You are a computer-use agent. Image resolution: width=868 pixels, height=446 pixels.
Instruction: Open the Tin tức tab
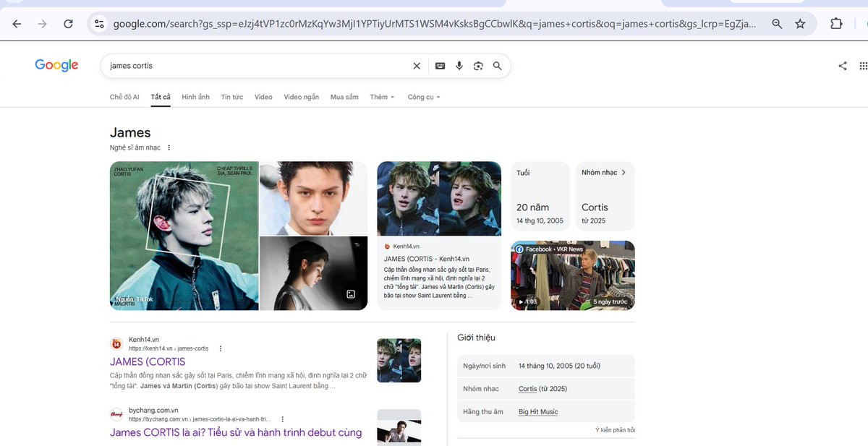point(232,97)
